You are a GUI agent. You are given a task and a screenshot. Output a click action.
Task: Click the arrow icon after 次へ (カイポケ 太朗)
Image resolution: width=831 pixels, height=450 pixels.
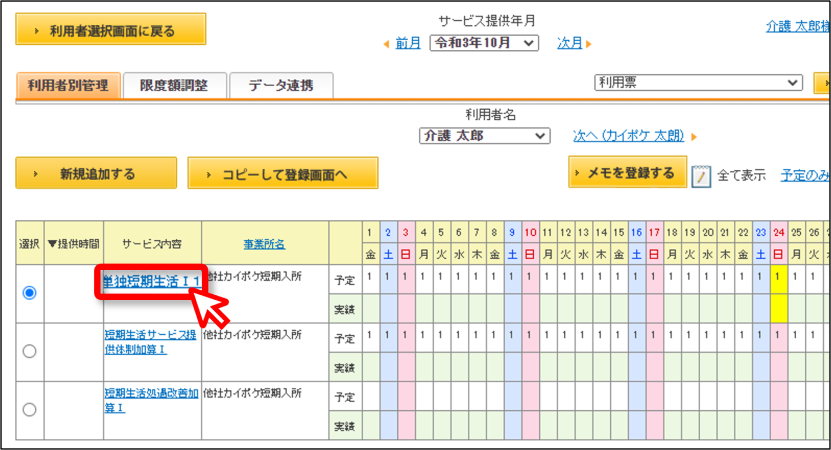coord(694,137)
